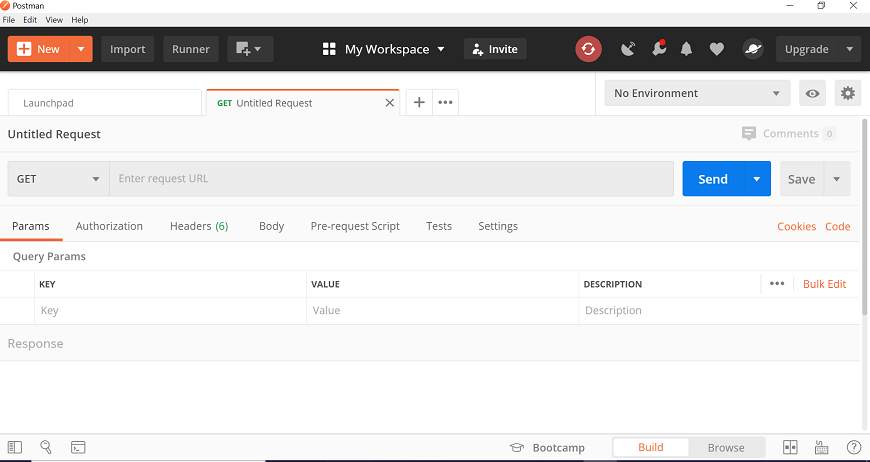The height and width of the screenshot is (462, 870).
Task: Click the Description input cell
Action: pos(719,311)
